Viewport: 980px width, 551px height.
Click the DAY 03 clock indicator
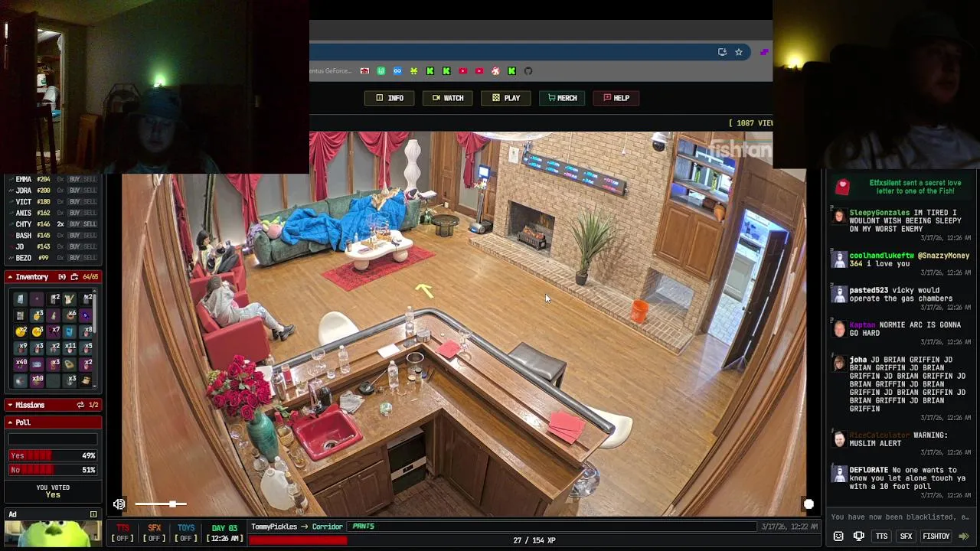click(224, 533)
